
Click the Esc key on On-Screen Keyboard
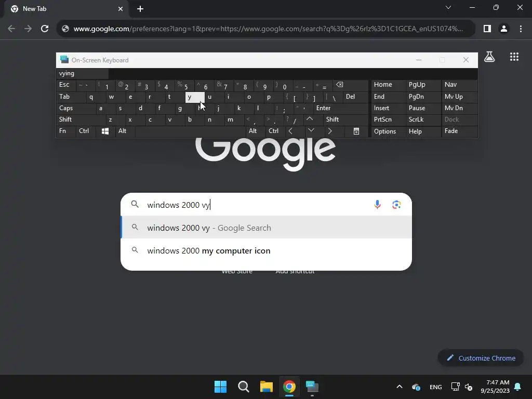(66, 85)
